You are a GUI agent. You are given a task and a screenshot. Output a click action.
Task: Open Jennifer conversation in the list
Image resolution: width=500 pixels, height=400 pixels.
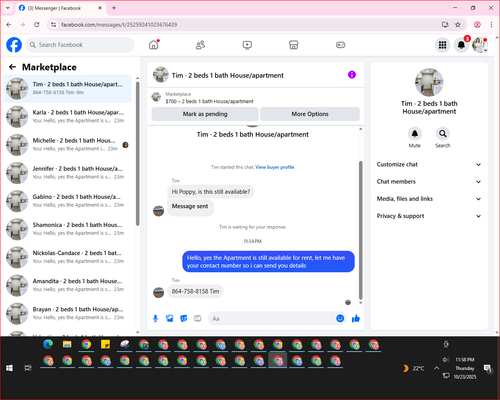(x=68, y=173)
